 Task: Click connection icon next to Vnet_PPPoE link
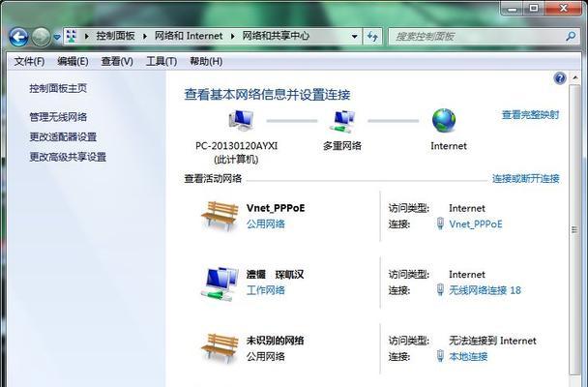[440, 223]
